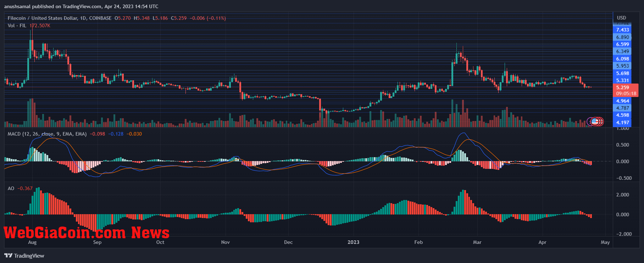Click the 6.890 price level label
Viewport: 644px width, 263px height.
point(622,37)
